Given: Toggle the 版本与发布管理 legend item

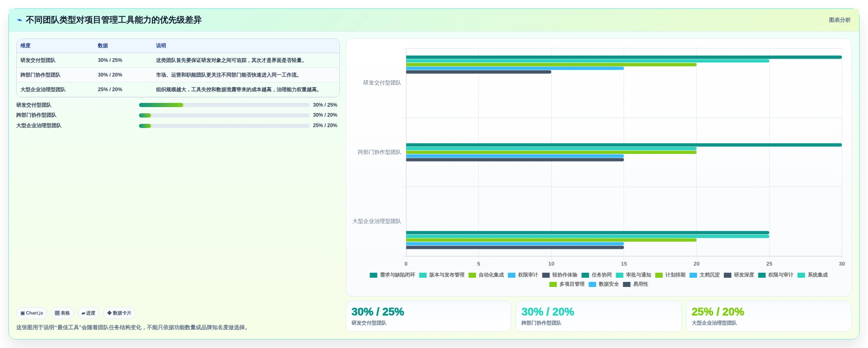Looking at the screenshot, I should click(x=442, y=275).
